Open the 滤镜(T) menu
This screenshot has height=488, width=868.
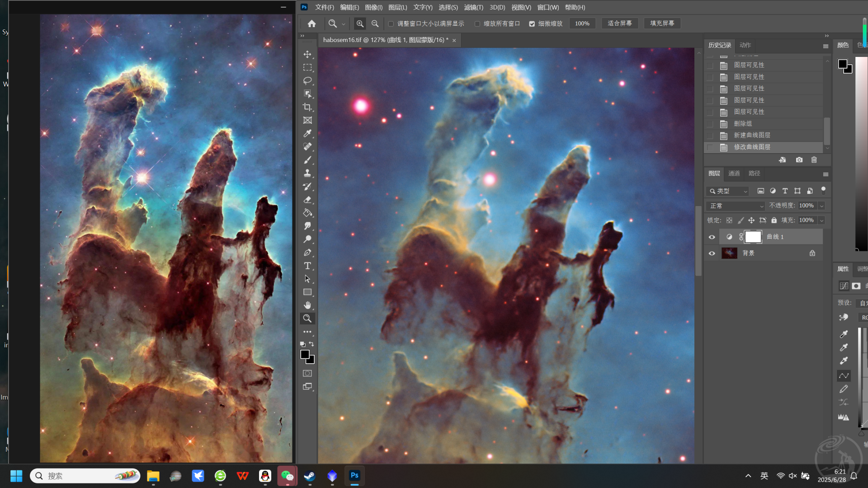[x=473, y=7]
